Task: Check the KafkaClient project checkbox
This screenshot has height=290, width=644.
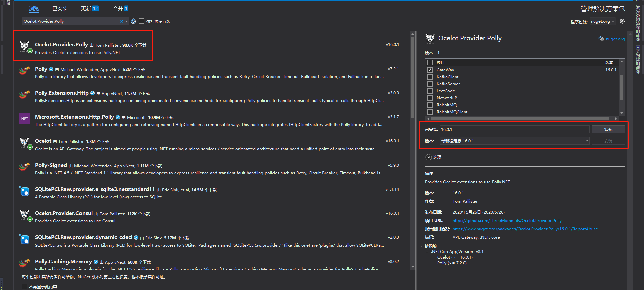Action: click(x=430, y=77)
